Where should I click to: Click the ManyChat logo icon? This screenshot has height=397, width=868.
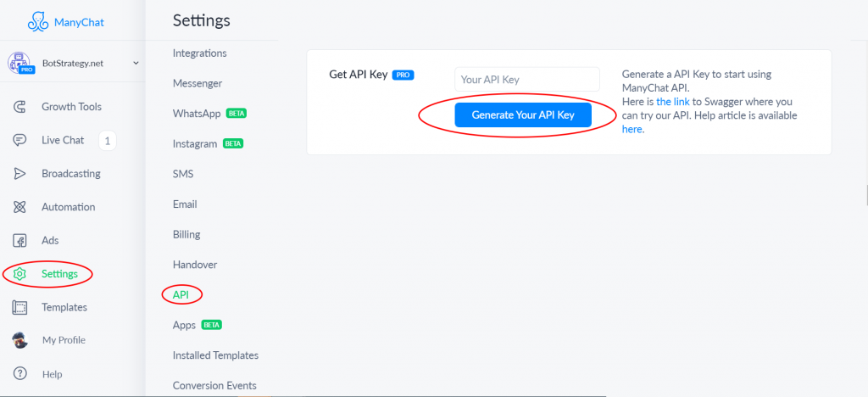click(37, 21)
